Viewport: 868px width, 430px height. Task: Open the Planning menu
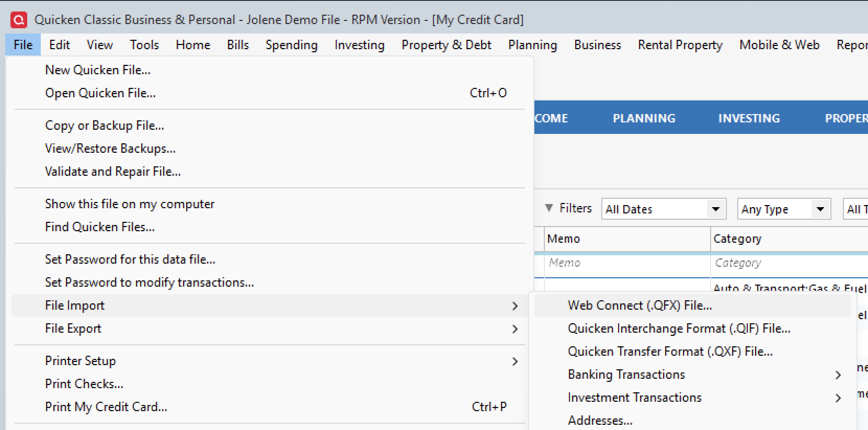pos(532,45)
